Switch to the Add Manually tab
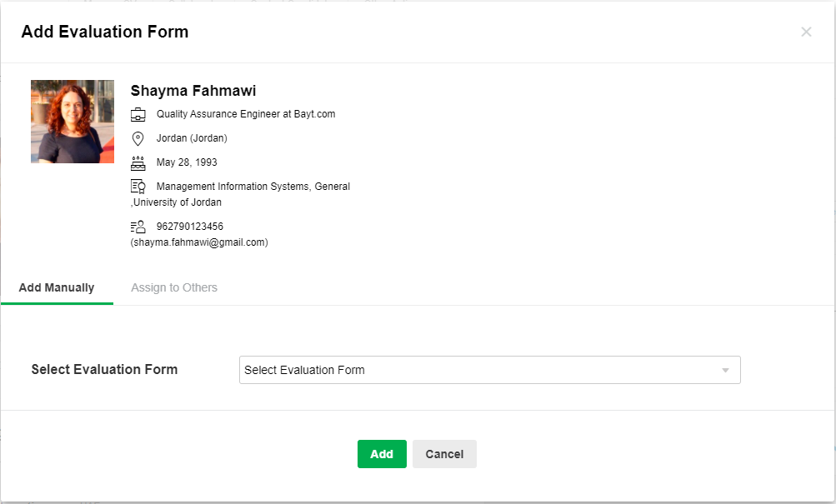 pyautogui.click(x=57, y=287)
